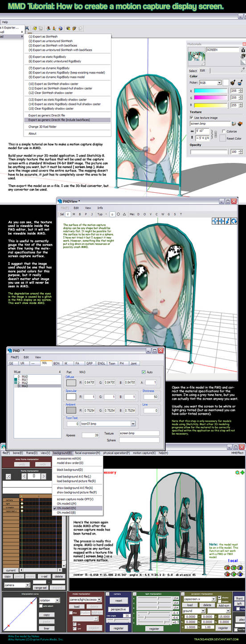246x644 pixels.
Task: Click the Ambient color swatch in PMD
Action: tap(71, 410)
